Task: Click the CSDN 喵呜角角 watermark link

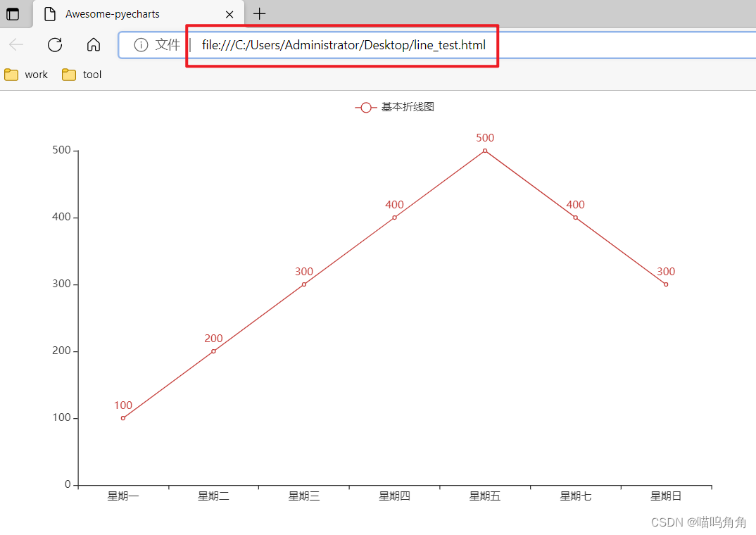Action: point(700,522)
